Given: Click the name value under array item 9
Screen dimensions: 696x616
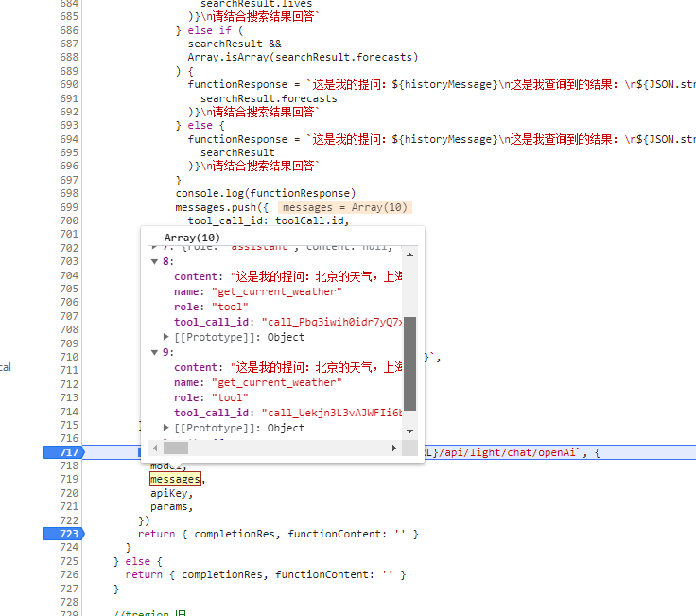Looking at the screenshot, I should 276,382.
